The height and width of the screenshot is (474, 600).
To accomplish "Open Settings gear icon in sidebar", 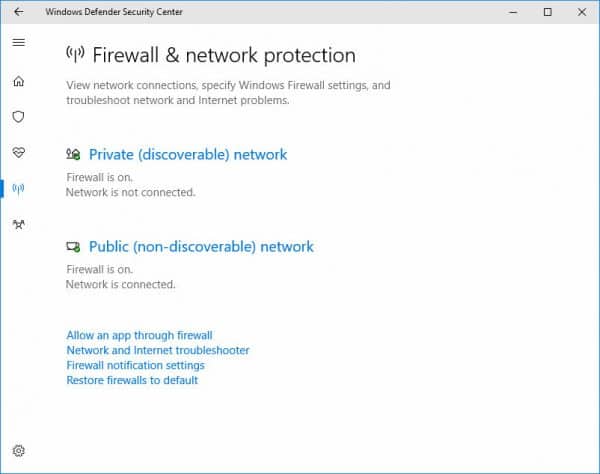I will tap(18, 451).
